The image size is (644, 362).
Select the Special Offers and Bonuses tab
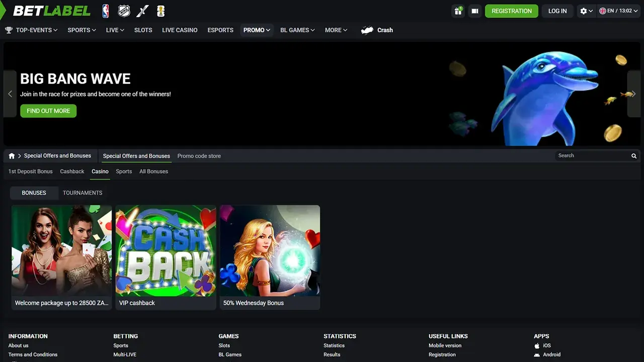[x=136, y=156]
